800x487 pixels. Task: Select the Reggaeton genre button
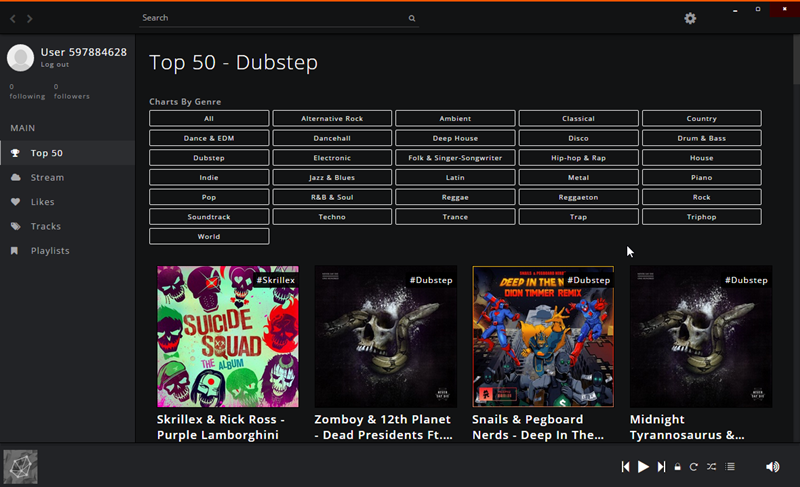point(579,197)
